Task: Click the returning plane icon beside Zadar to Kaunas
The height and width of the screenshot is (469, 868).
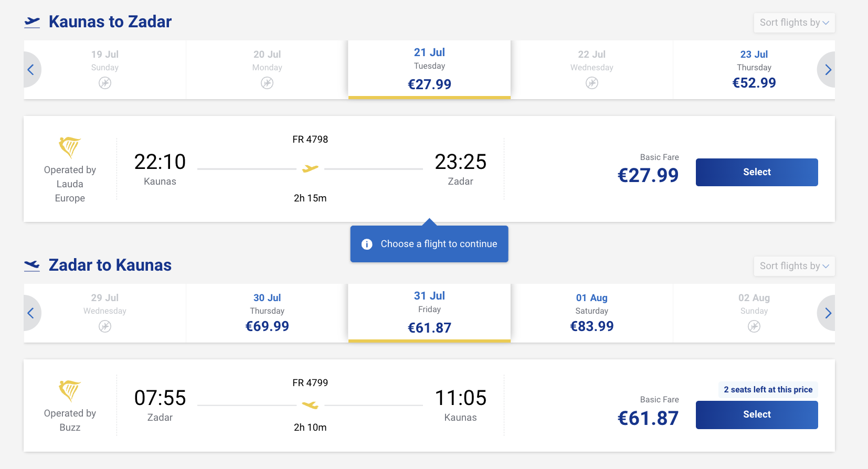Action: point(32,265)
